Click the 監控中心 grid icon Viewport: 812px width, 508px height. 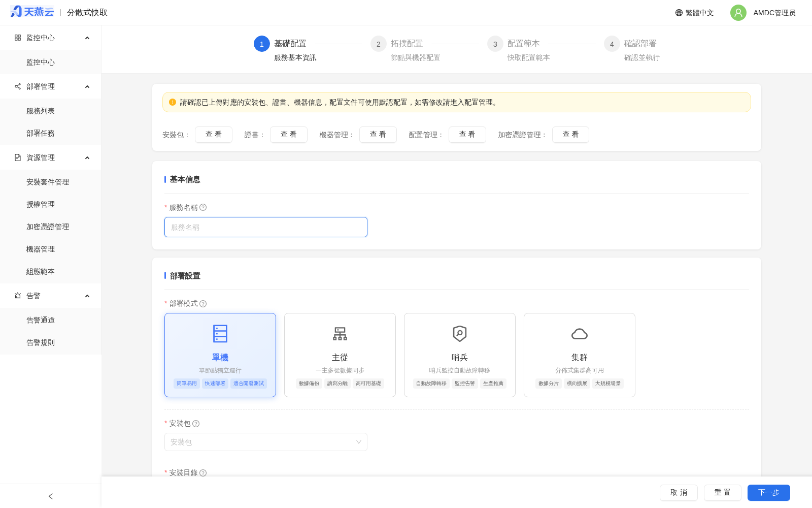[18, 38]
